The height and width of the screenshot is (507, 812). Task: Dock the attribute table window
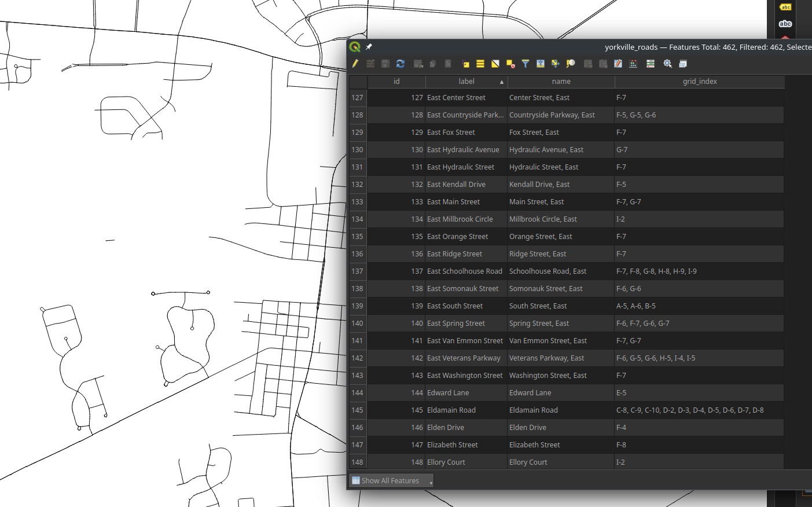[x=683, y=64]
